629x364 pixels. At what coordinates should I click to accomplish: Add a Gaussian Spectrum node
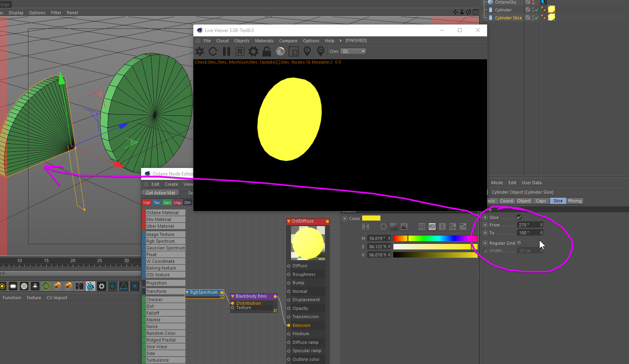[164, 248]
